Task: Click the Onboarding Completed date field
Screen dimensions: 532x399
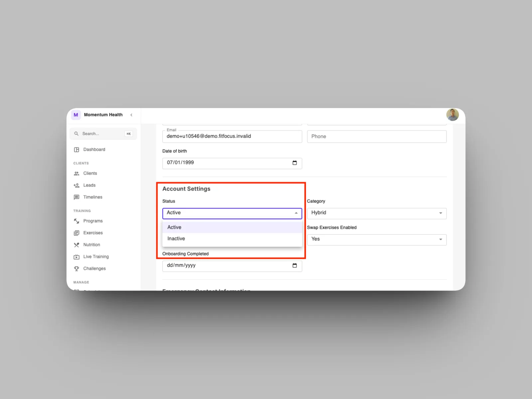Action: 232,266
